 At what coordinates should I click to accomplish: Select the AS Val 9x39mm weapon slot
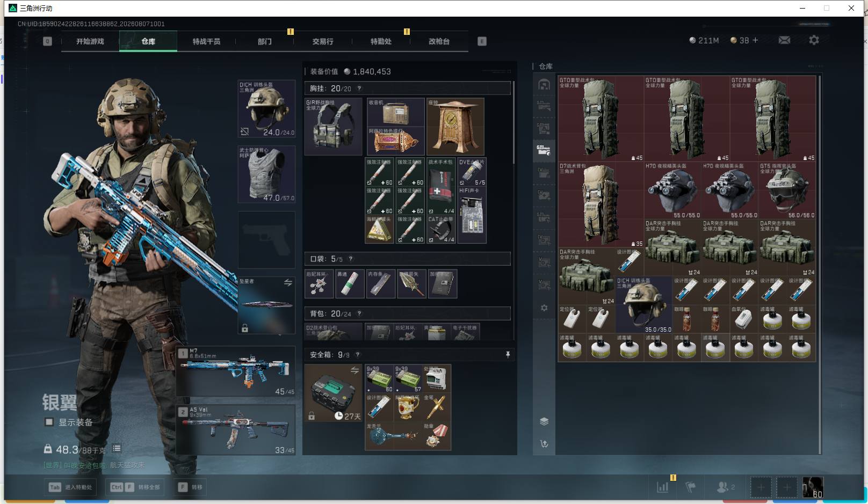coord(236,429)
